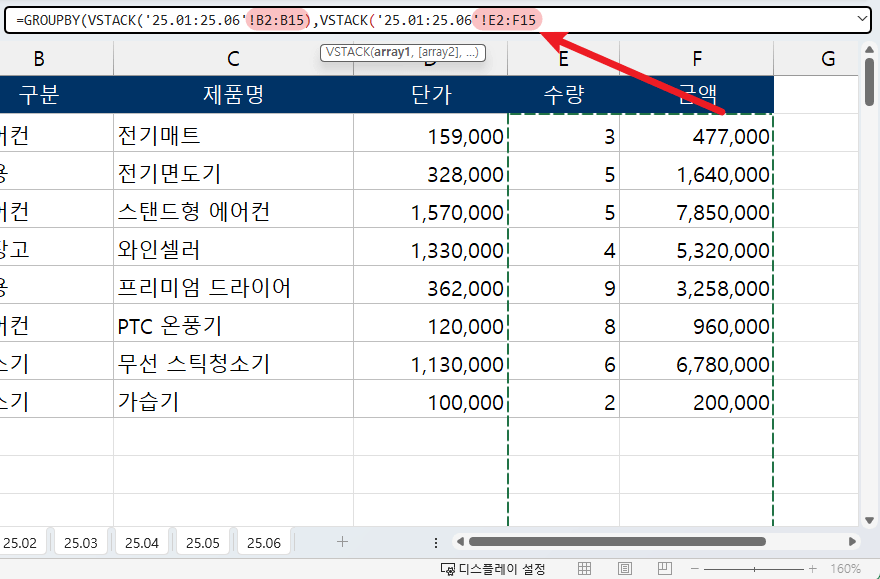Select unit price cell 159,000

tap(430, 132)
